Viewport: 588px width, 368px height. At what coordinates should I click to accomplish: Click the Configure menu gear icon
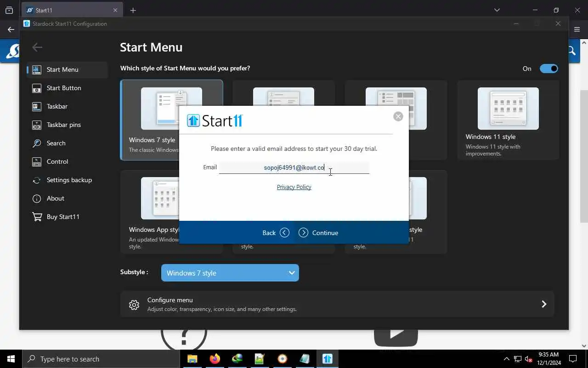134,305
